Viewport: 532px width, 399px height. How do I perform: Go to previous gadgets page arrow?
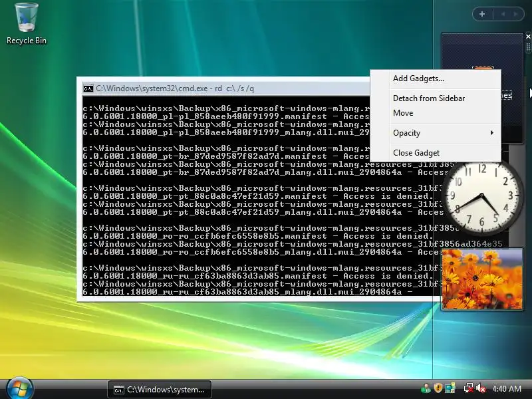coord(503,14)
